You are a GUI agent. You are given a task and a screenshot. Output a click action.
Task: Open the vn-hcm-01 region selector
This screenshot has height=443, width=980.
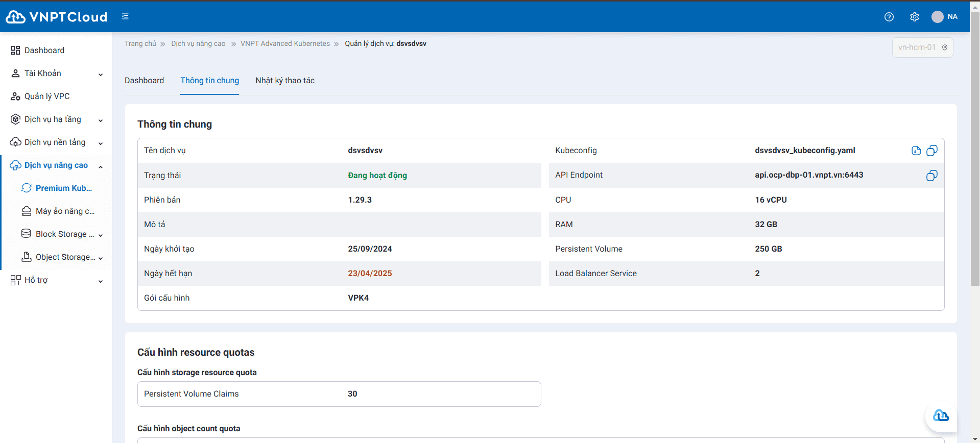[x=922, y=47]
